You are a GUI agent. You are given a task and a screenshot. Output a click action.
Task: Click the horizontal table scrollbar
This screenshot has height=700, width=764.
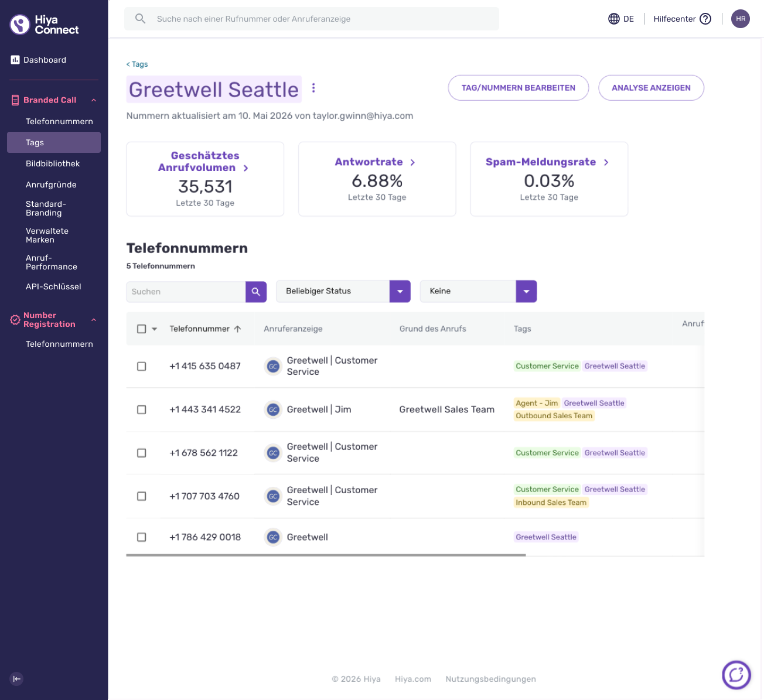(326, 555)
